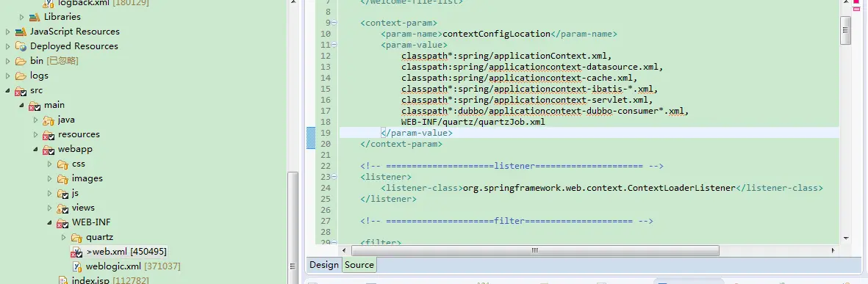Expand the Deployed Resources node
This screenshot has width=868, height=284.
coord(8,46)
